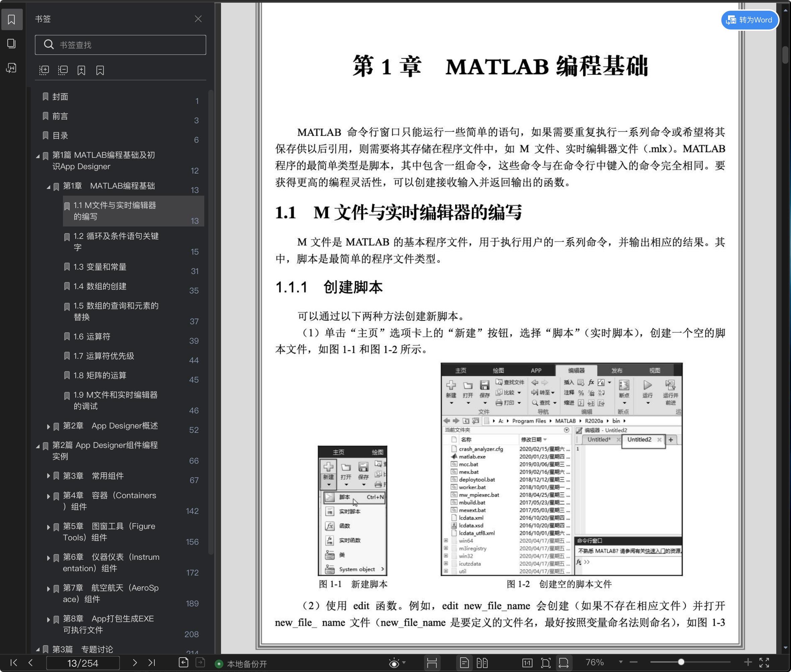
Task: Switch to single page view
Action: pos(464,663)
